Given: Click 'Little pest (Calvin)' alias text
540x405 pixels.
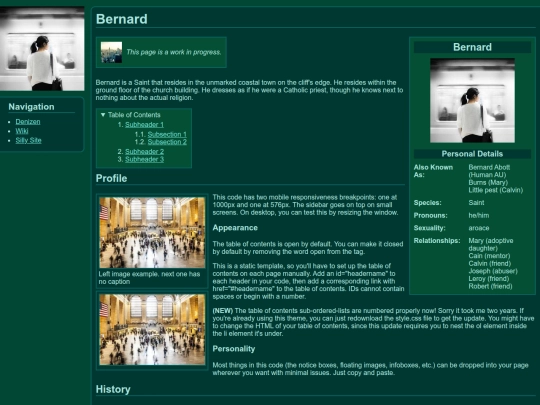Looking at the screenshot, I should click(496, 190).
